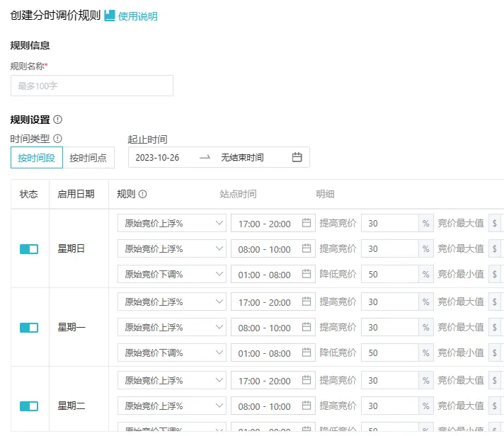Edit 星期一 01:00 - 08:00 time range

tap(273, 352)
